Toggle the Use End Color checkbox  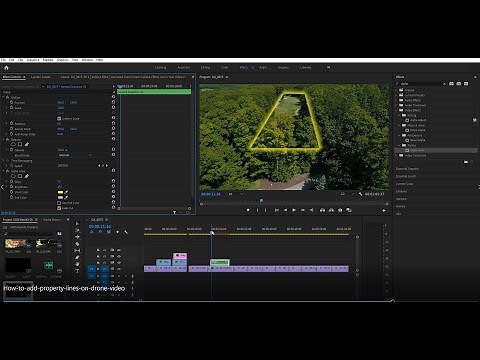[x=59, y=203]
